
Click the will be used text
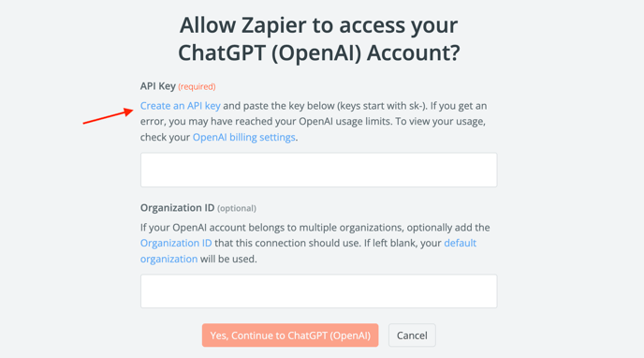tap(228, 260)
